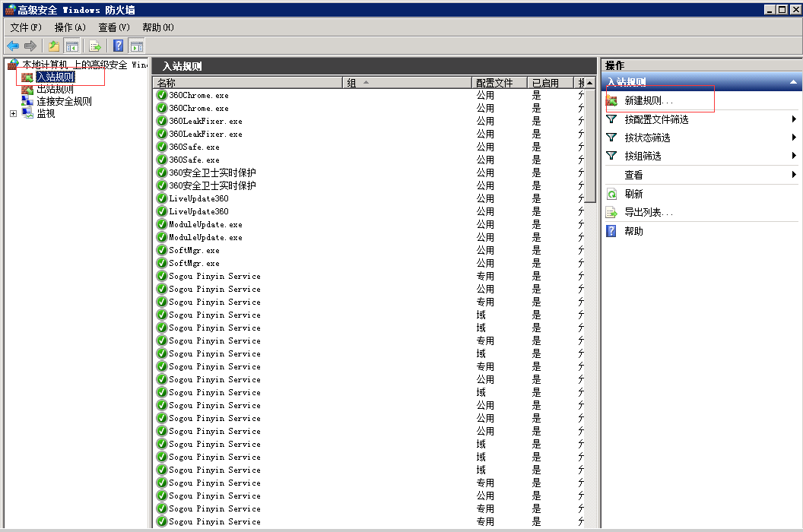803x532 pixels.
Task: Click green check icon of first 360Chrome.exe rule
Action: coord(162,96)
